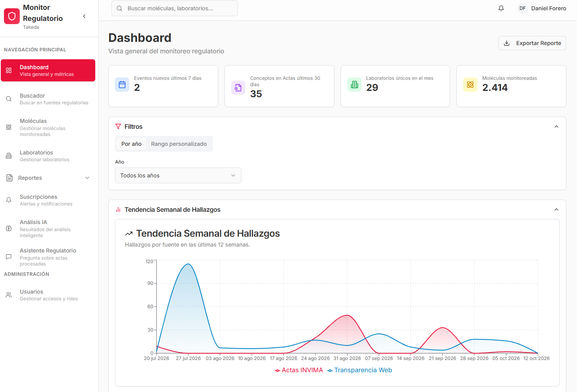Click the 31 ago 2026 axis label

[347, 358]
